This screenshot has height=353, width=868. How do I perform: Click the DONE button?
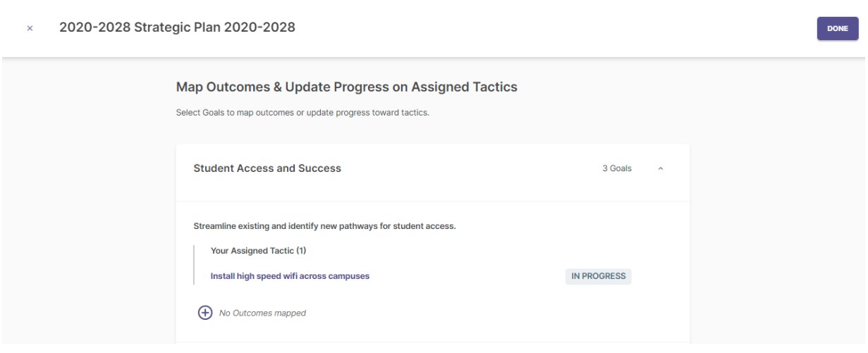tap(837, 28)
